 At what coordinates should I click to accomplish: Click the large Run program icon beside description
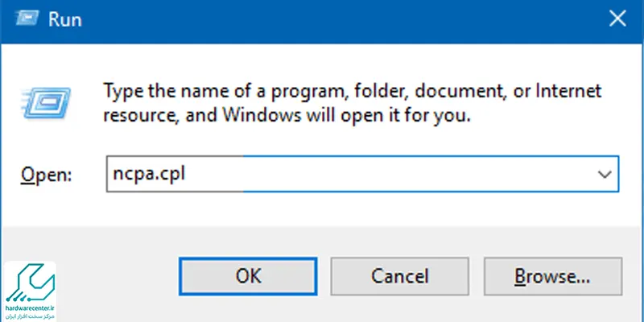click(x=47, y=103)
